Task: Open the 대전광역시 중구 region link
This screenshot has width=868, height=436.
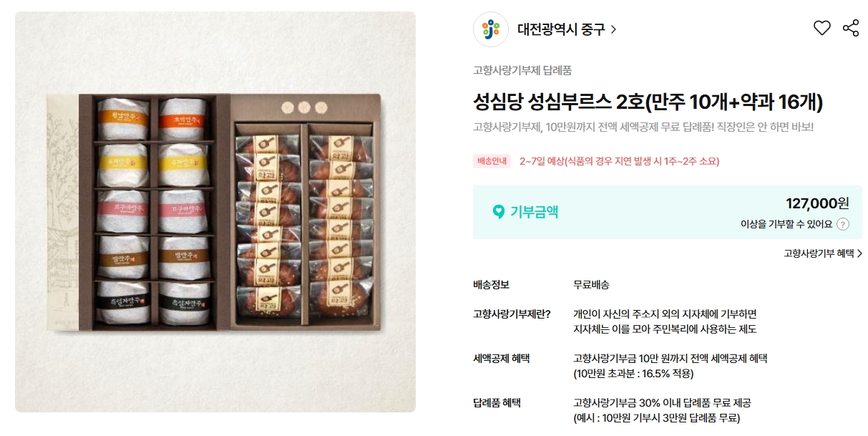Action: 561,29
